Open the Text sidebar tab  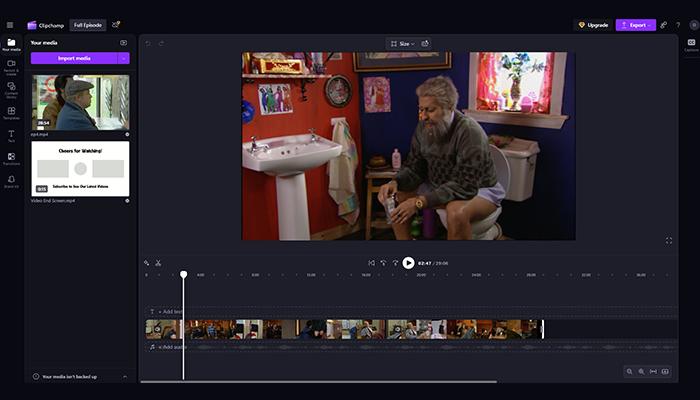click(11, 136)
